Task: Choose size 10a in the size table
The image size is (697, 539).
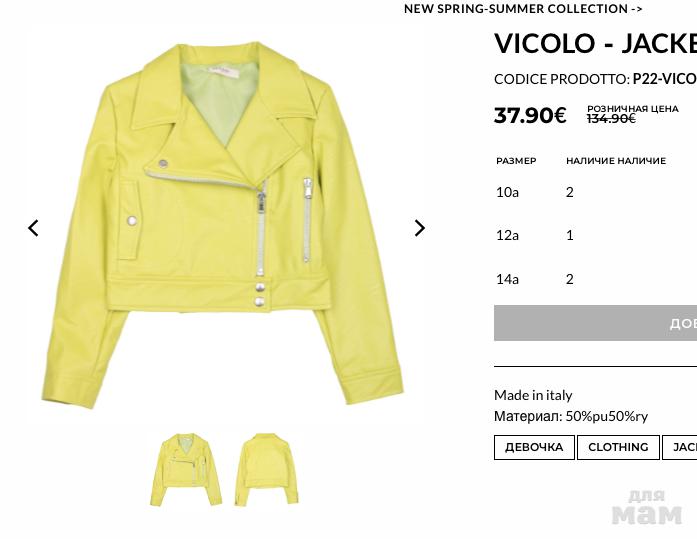Action: [507, 192]
